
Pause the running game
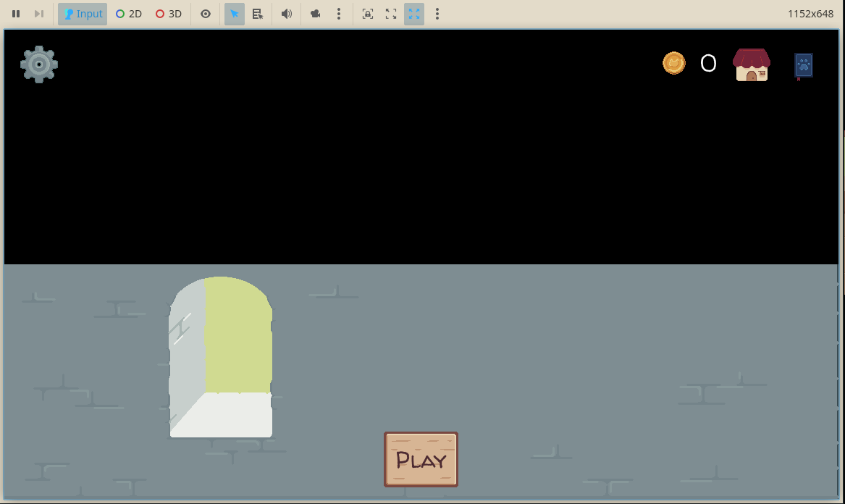(16, 14)
